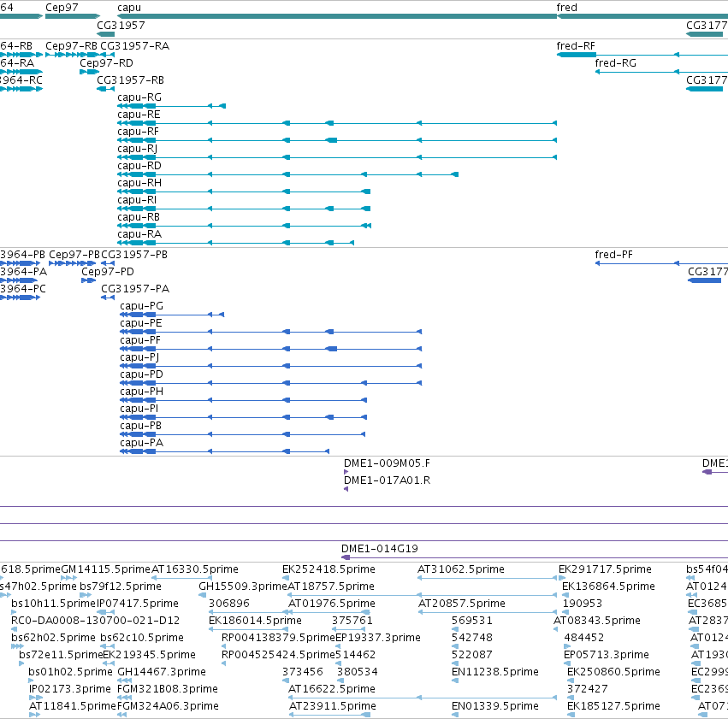
Task: Click BAC end DME1-017A01.R
Action: (387, 480)
